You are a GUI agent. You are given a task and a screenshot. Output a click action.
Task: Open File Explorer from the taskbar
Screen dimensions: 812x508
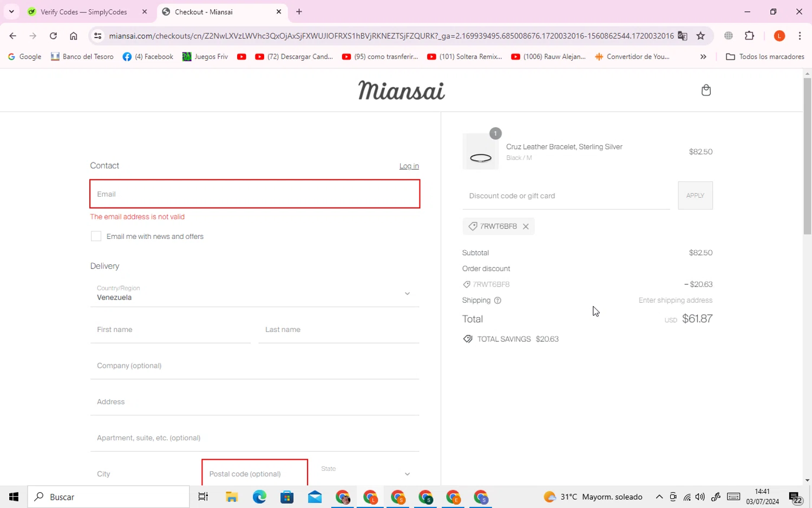(232, 497)
